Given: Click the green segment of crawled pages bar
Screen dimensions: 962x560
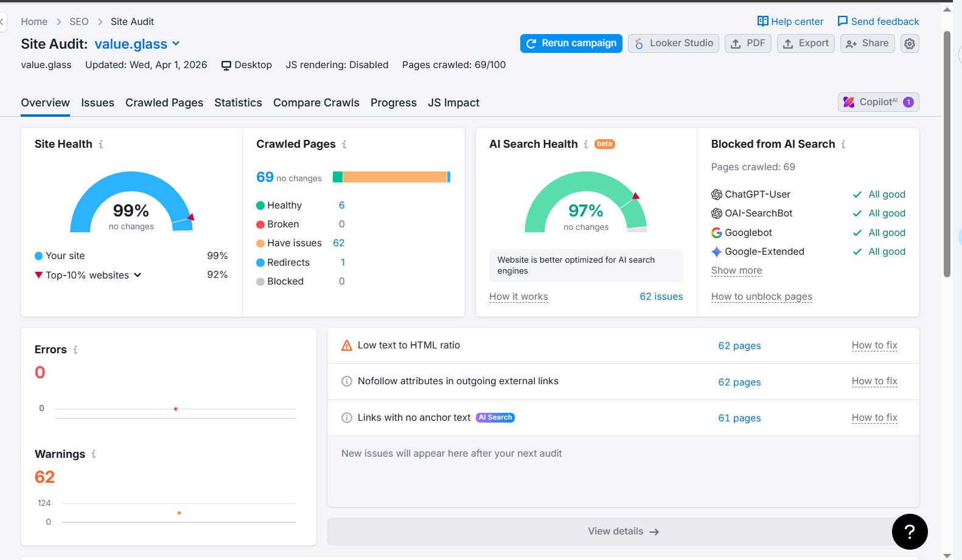Looking at the screenshot, I should pos(338,177).
